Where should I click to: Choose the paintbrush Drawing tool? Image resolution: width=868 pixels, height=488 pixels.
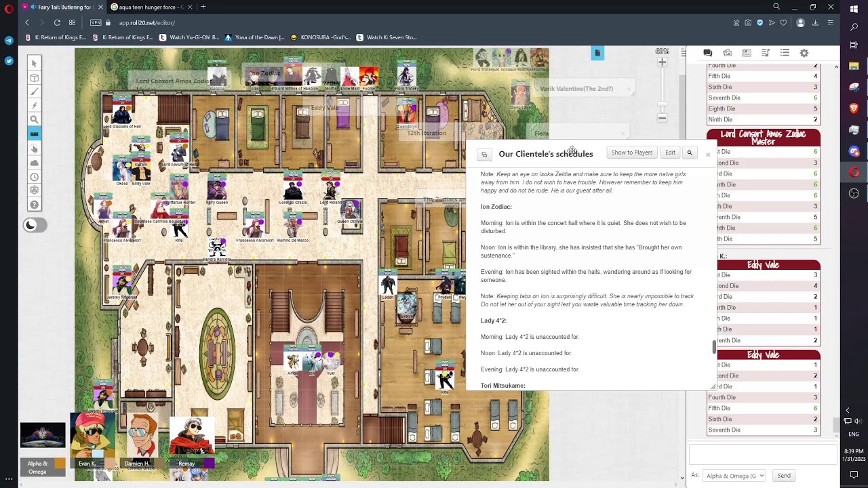tap(34, 91)
